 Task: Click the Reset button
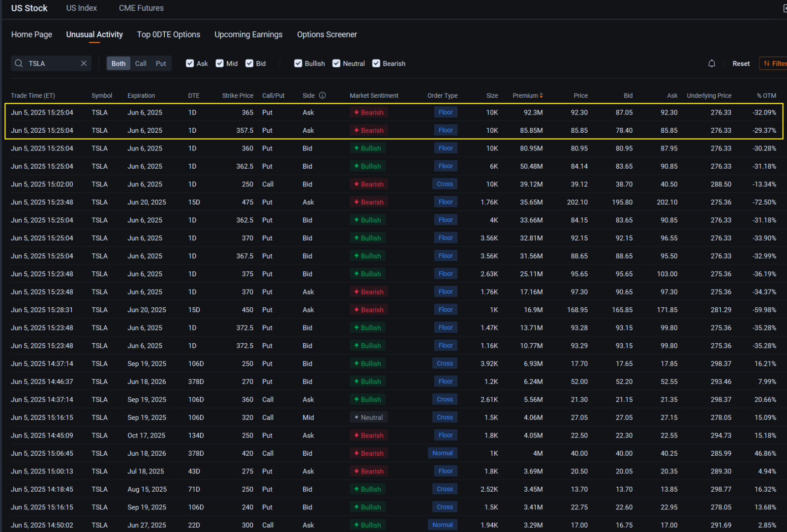coord(741,63)
